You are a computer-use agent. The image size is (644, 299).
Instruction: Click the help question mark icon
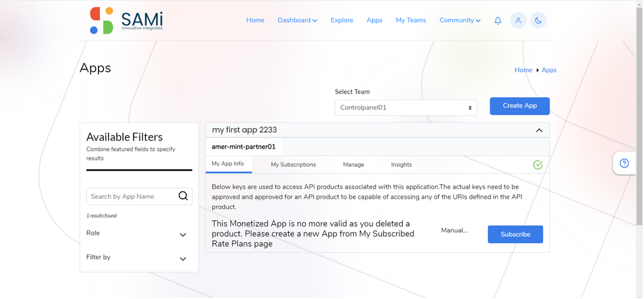pos(624,163)
